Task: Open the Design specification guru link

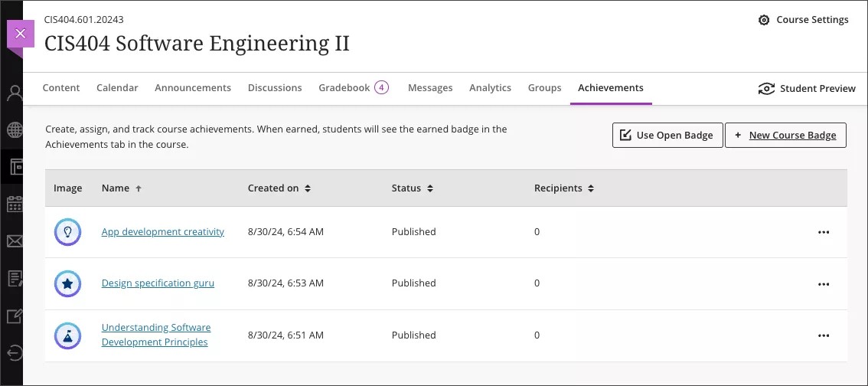Action: 158,283
